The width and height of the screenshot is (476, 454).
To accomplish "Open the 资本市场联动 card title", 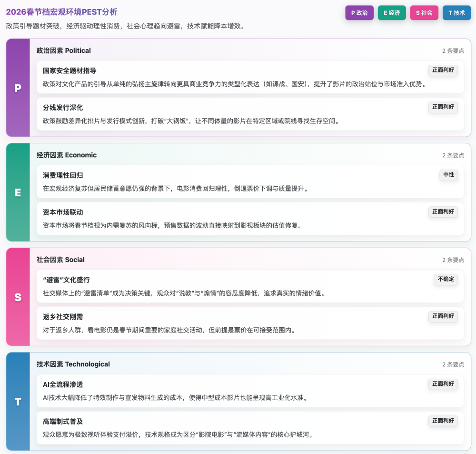I will click(x=63, y=212).
